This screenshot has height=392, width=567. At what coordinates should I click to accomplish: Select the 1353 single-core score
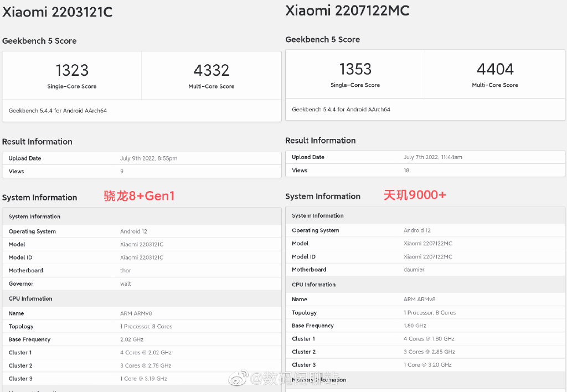(355, 69)
